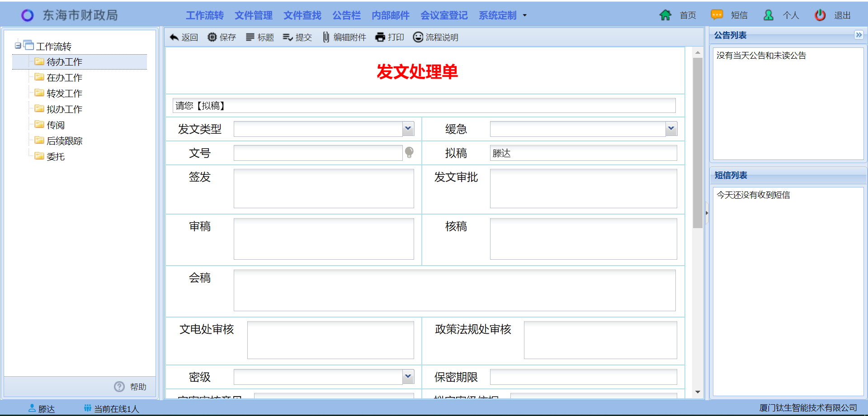This screenshot has height=416, width=868.
Task: Click the 拟稿 field containing 滕达
Action: pyautogui.click(x=584, y=153)
